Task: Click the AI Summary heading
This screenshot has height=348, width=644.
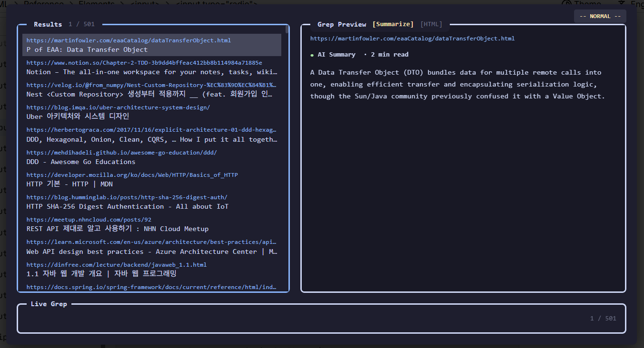Action: [x=337, y=55]
